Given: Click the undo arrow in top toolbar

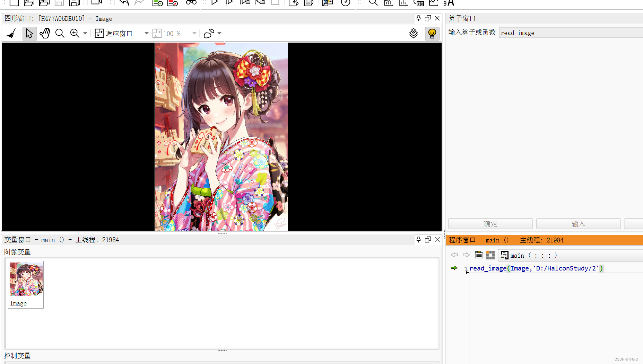Looking at the screenshot, I should click(124, 3).
